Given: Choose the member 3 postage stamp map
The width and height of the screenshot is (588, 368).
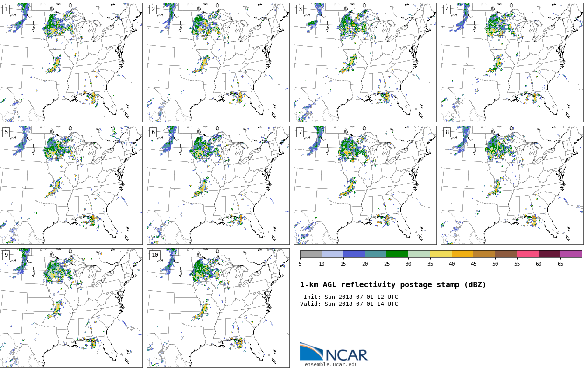Looking at the screenshot, I should (365, 63).
